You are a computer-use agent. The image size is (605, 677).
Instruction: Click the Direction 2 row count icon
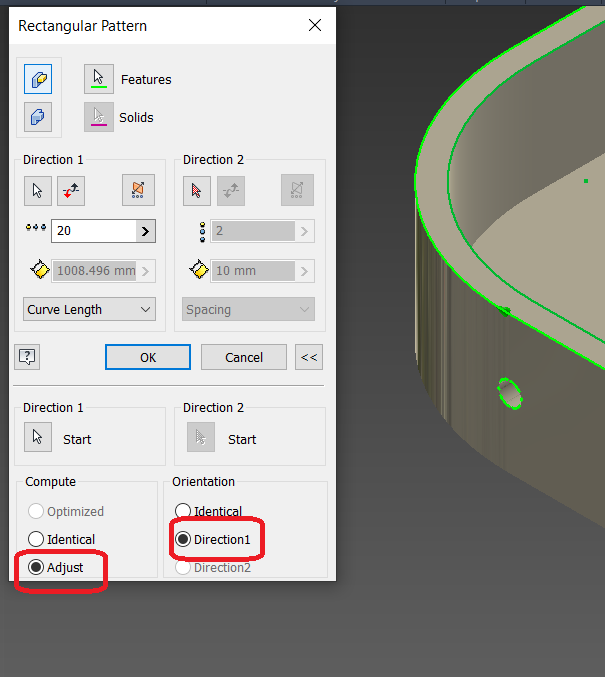point(202,232)
